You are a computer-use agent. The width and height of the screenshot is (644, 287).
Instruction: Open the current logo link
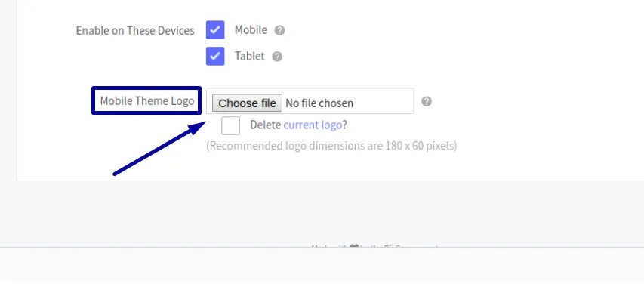click(x=313, y=125)
